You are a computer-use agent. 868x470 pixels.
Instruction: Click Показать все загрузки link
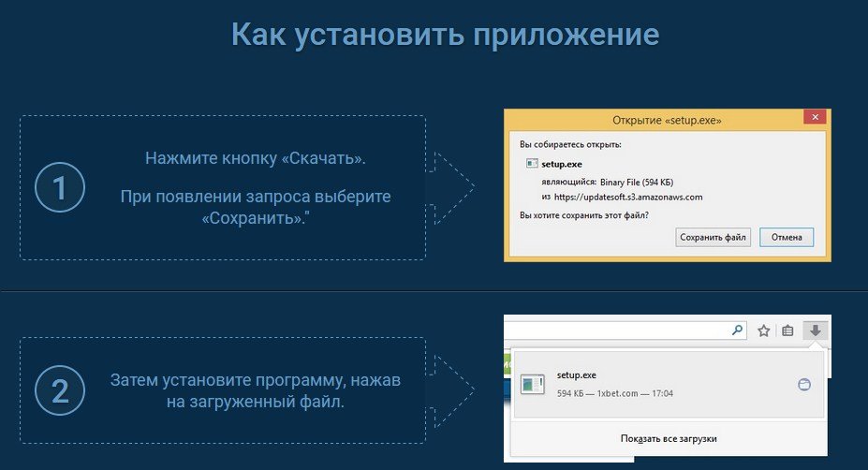coord(669,438)
